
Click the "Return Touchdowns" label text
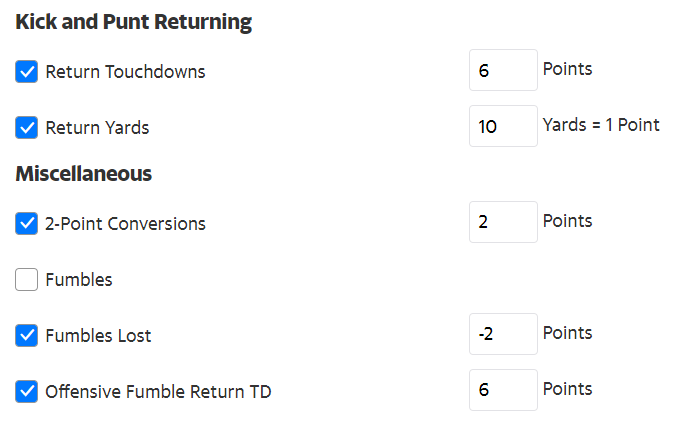[125, 72]
